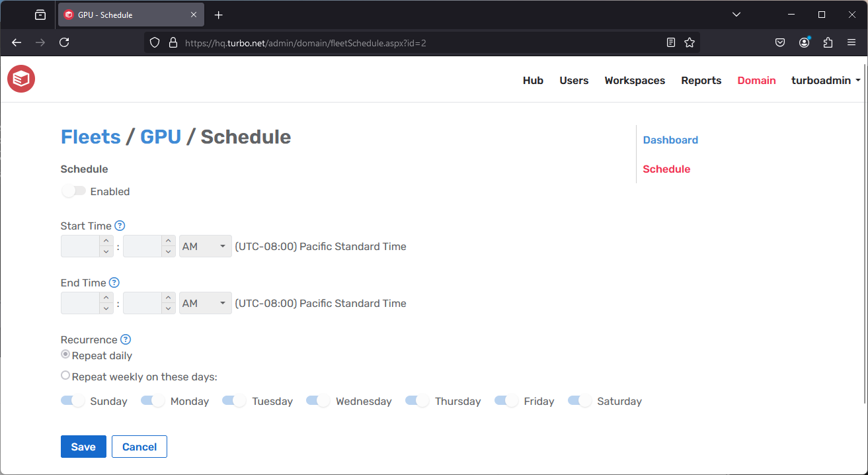
Task: Enable the Schedule toggle
Action: (73, 191)
